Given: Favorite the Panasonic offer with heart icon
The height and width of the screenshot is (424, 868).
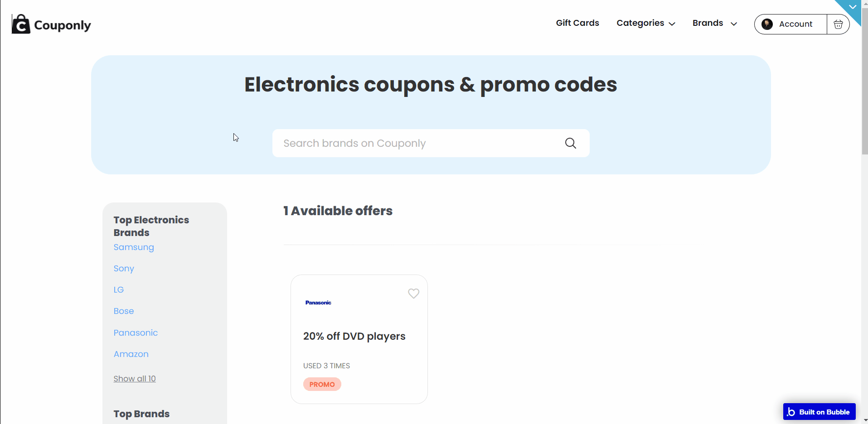Looking at the screenshot, I should coord(413,294).
